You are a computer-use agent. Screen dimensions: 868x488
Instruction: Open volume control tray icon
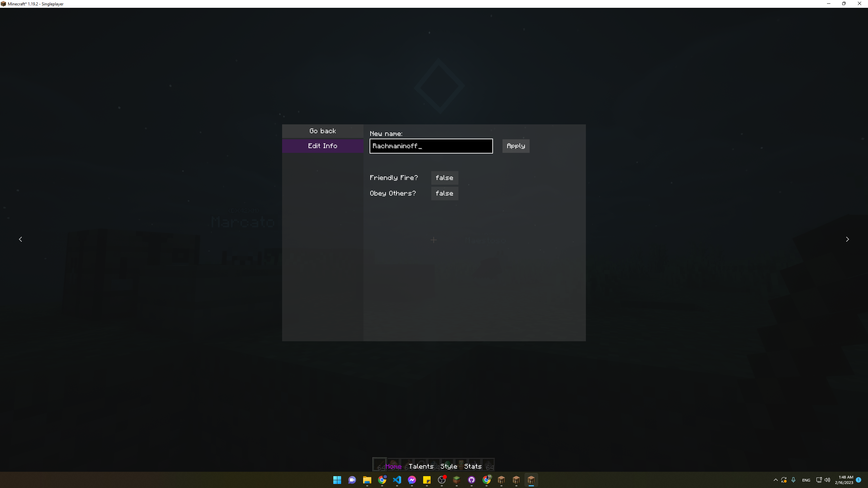click(827, 480)
